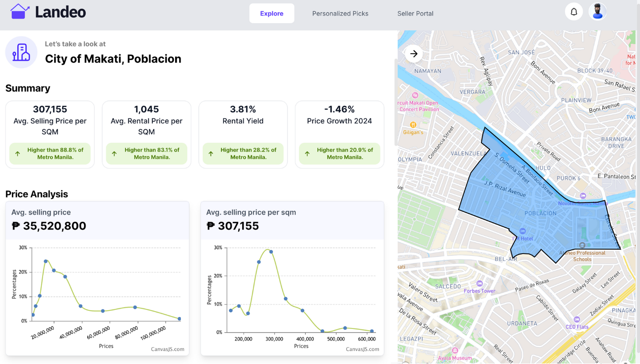Open Personalized Picks
Image resolution: width=640 pixels, height=364 pixels.
click(340, 13)
